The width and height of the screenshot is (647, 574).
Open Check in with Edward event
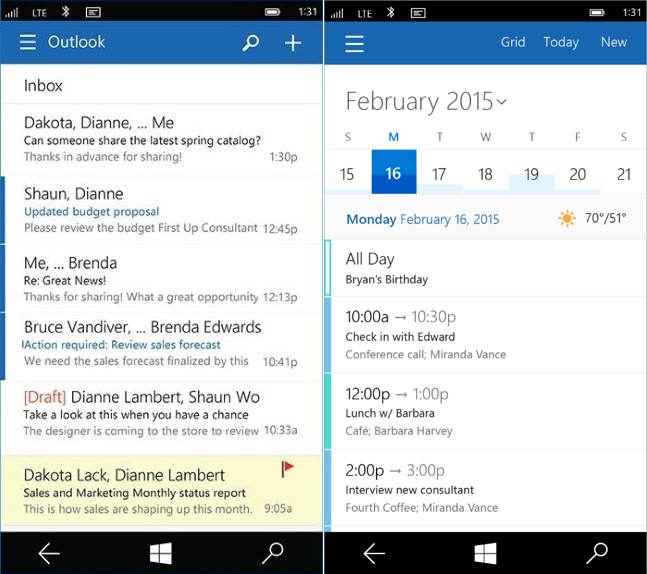pos(486,335)
